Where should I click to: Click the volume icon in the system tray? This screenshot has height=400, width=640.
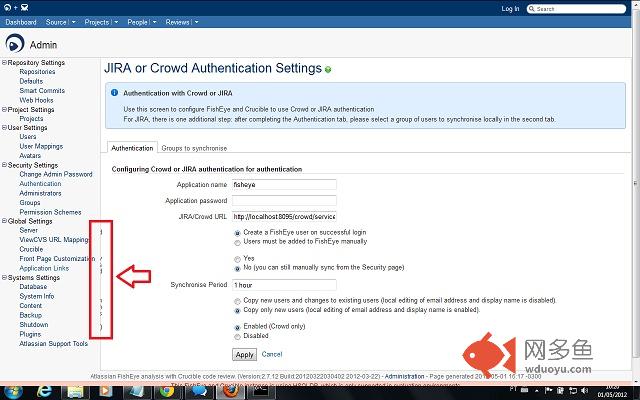[x=585, y=391]
